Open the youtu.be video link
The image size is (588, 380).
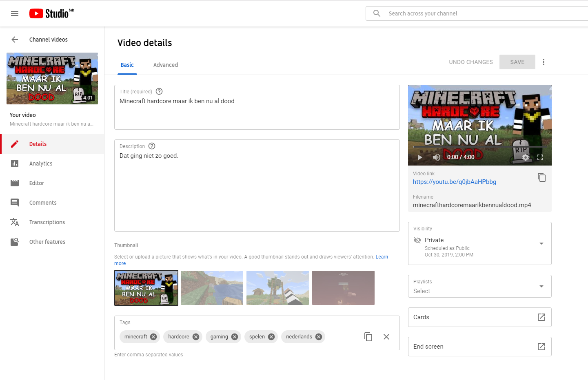(x=454, y=182)
